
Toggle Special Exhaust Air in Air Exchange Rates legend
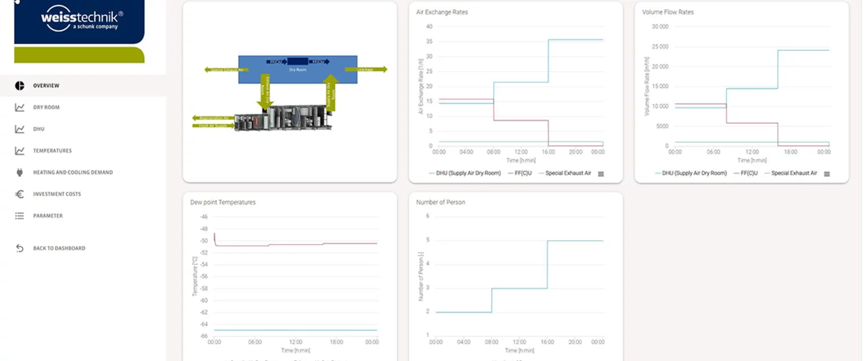pyautogui.click(x=565, y=173)
